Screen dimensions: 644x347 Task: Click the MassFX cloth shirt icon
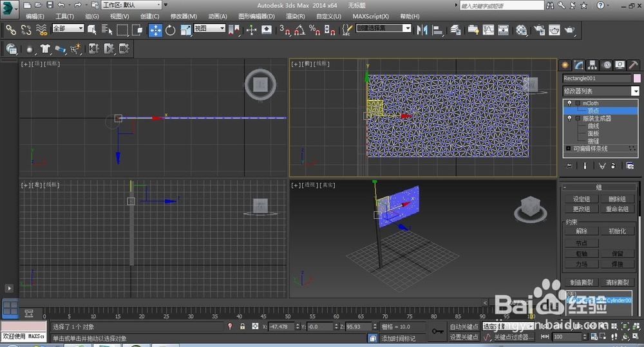pyautogui.click(x=45, y=49)
